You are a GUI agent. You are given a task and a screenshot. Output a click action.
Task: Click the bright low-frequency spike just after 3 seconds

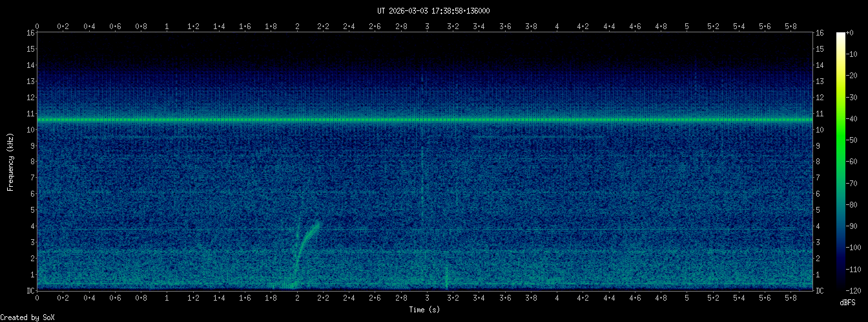coord(446,278)
